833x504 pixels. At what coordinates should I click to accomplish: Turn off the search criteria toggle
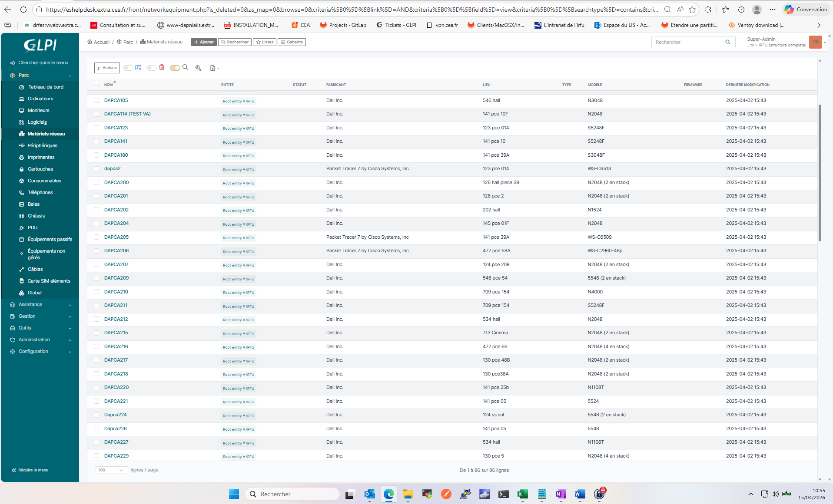coord(175,68)
